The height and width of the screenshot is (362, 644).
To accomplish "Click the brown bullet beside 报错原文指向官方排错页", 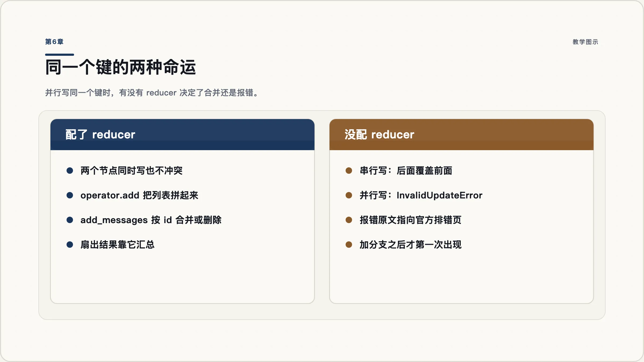I will tap(349, 220).
